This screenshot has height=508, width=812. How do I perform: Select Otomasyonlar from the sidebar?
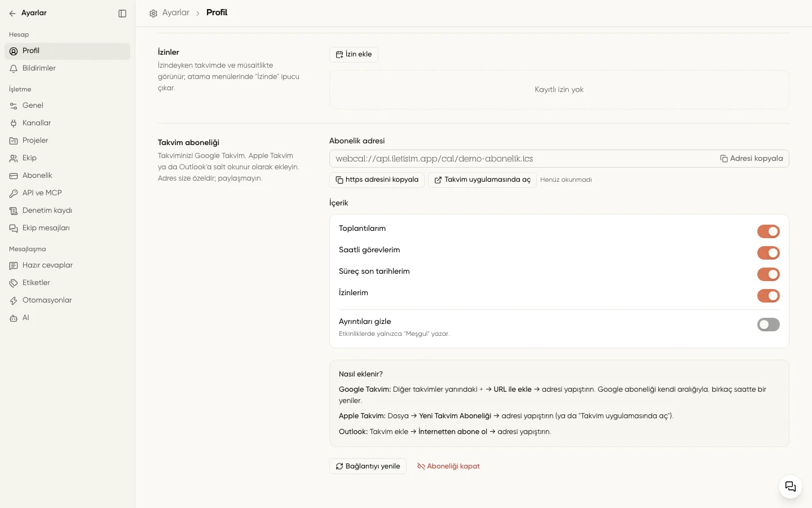[67, 300]
